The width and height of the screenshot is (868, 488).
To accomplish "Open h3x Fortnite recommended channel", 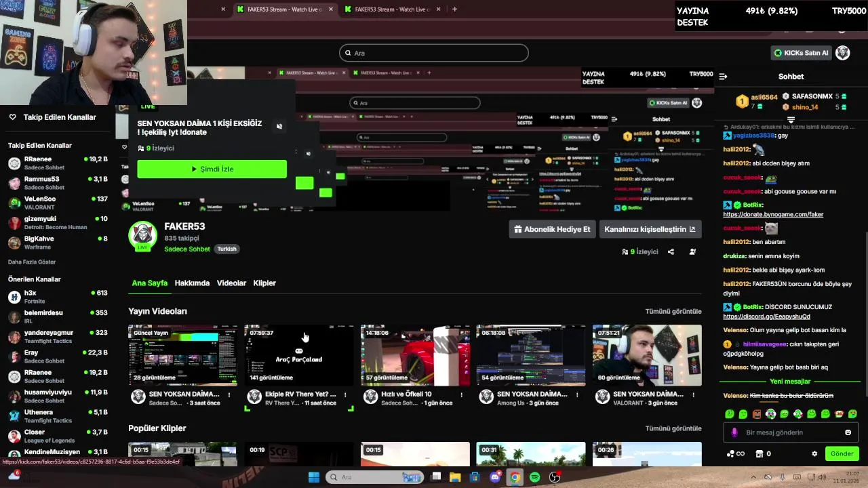I will click(x=58, y=297).
